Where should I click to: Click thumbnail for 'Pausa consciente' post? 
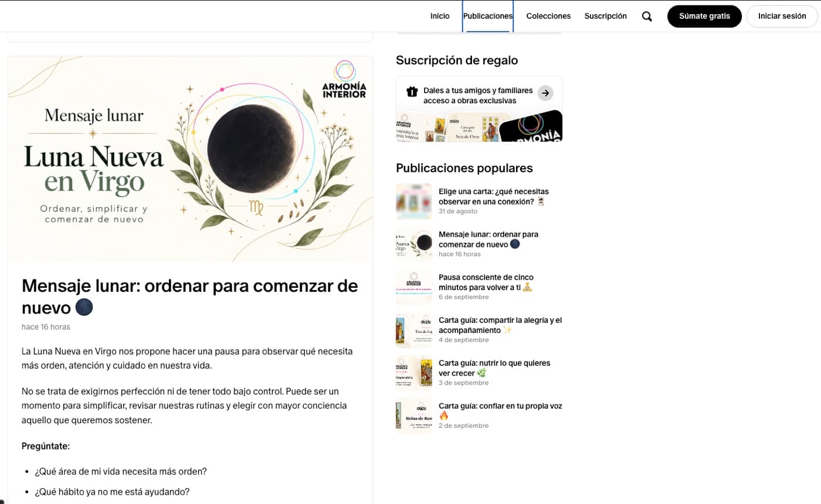414,287
